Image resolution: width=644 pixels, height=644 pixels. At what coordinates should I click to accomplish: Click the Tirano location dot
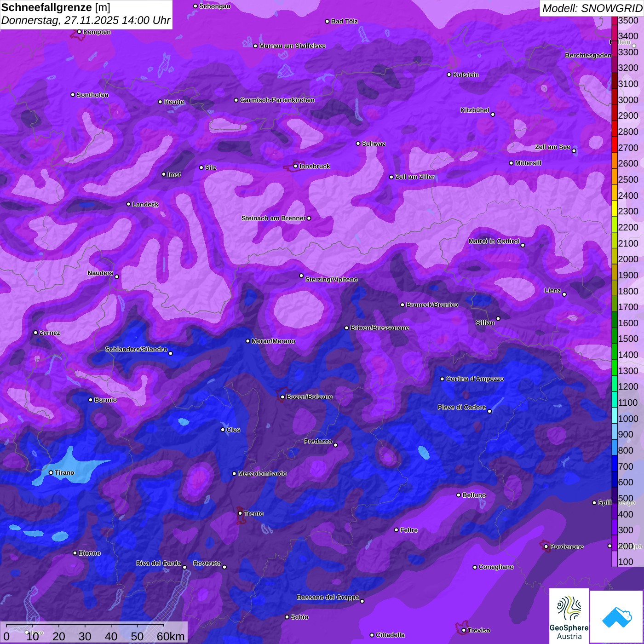tap(51, 472)
